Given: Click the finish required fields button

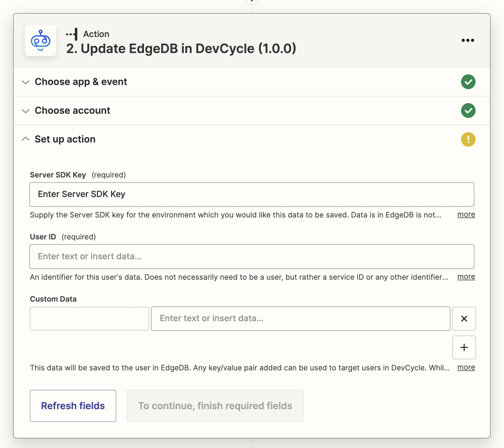Looking at the screenshot, I should coord(215,406).
